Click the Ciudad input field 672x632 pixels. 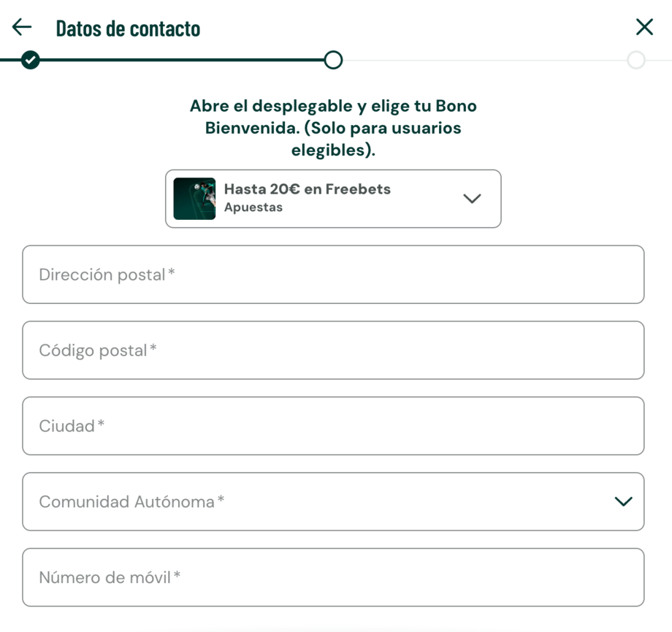[x=332, y=426]
